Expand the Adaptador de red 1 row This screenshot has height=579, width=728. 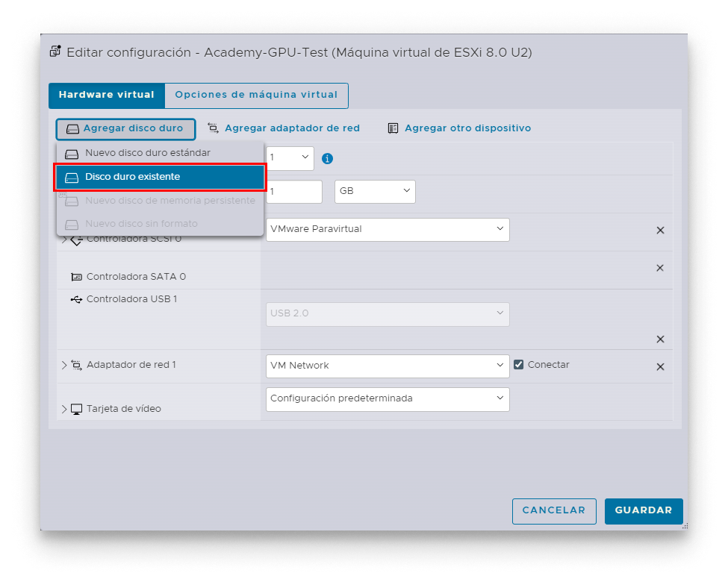click(x=64, y=365)
